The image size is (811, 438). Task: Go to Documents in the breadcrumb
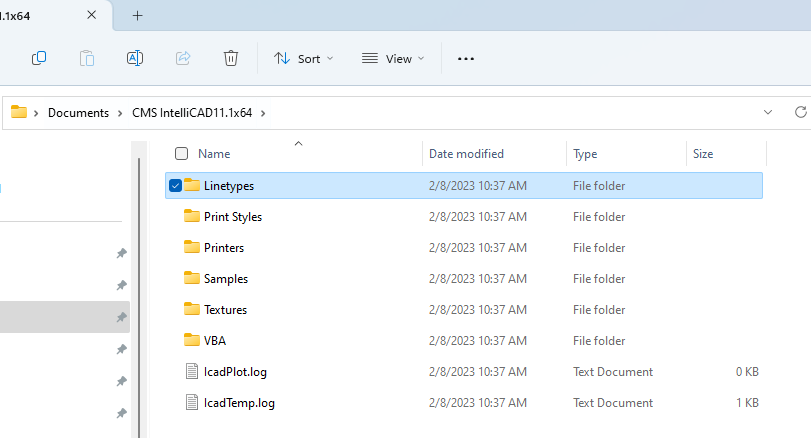click(79, 113)
